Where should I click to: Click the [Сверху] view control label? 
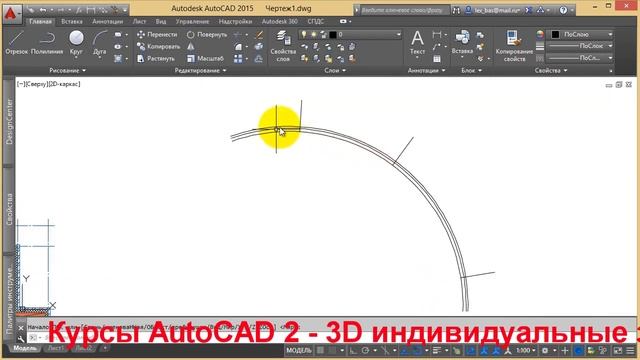pyautogui.click(x=36, y=84)
